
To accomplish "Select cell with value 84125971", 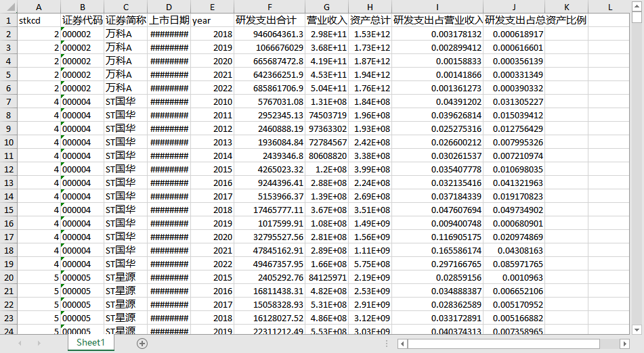I will pyautogui.click(x=326, y=277).
